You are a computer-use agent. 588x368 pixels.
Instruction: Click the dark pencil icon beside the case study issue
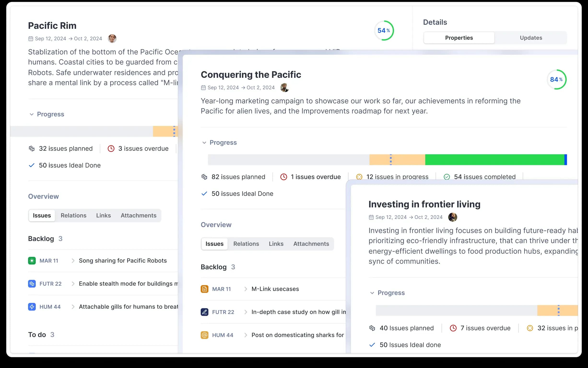204,312
